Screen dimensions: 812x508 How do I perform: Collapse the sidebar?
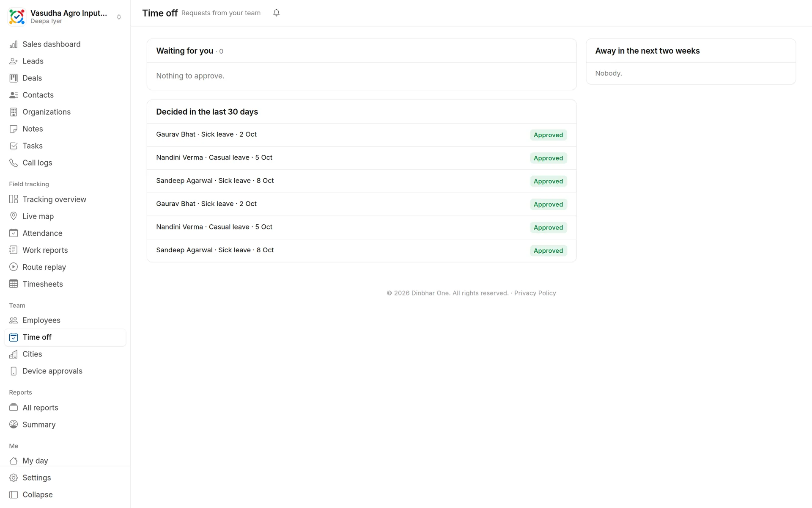click(65, 495)
